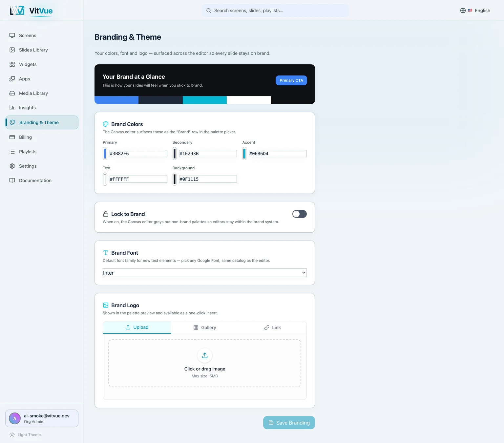Select Branding & Theme menu item
504x443 pixels.
(x=42, y=122)
